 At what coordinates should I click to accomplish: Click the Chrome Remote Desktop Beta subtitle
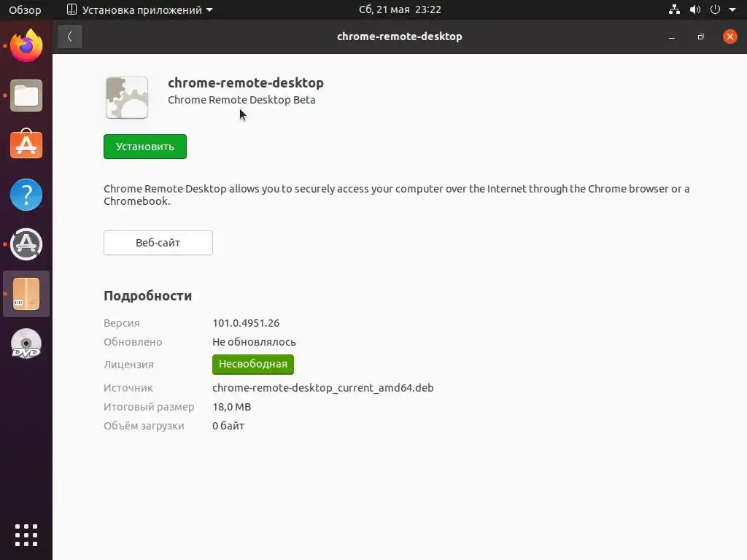coord(241,100)
